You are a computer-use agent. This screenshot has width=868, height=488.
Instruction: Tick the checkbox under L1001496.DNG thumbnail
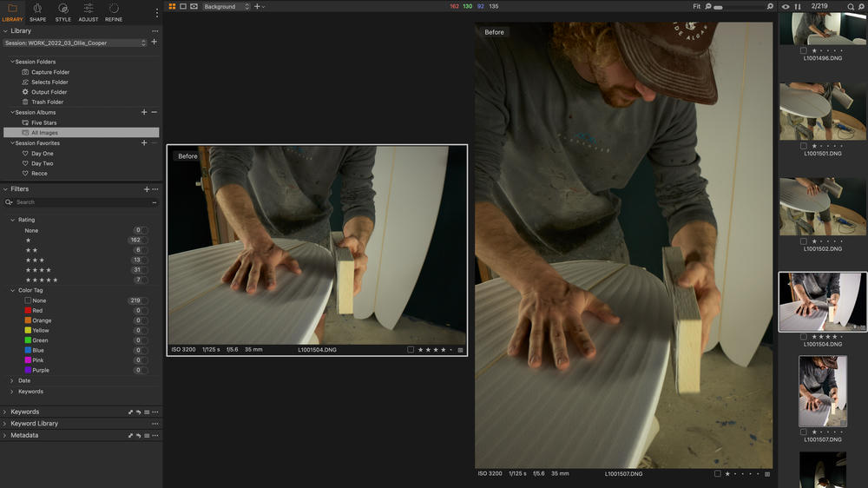coord(804,50)
